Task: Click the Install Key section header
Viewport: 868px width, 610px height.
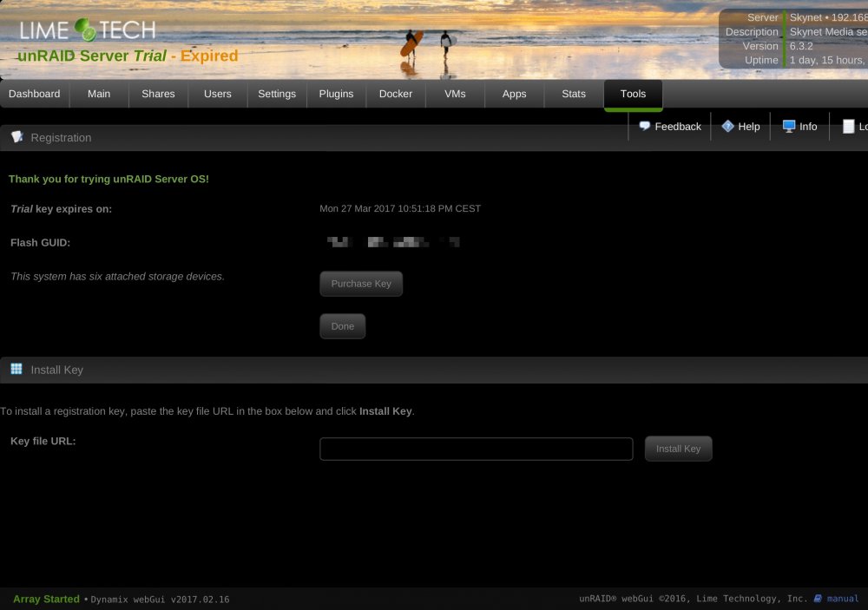Action: click(x=434, y=370)
